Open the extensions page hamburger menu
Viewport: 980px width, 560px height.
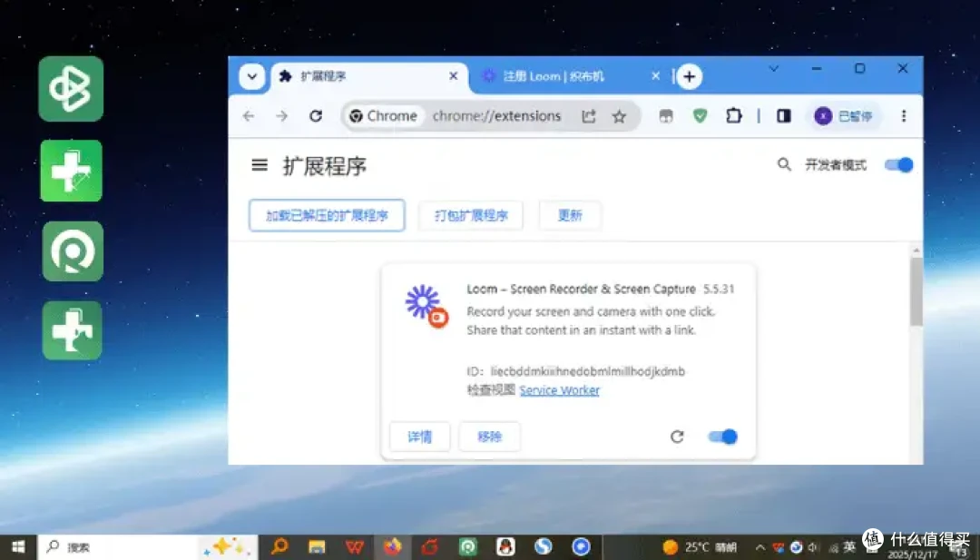point(260,165)
